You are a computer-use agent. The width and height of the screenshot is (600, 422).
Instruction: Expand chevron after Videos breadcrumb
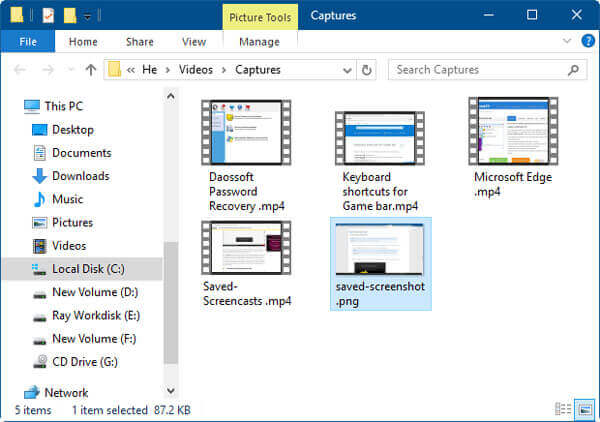pos(224,70)
